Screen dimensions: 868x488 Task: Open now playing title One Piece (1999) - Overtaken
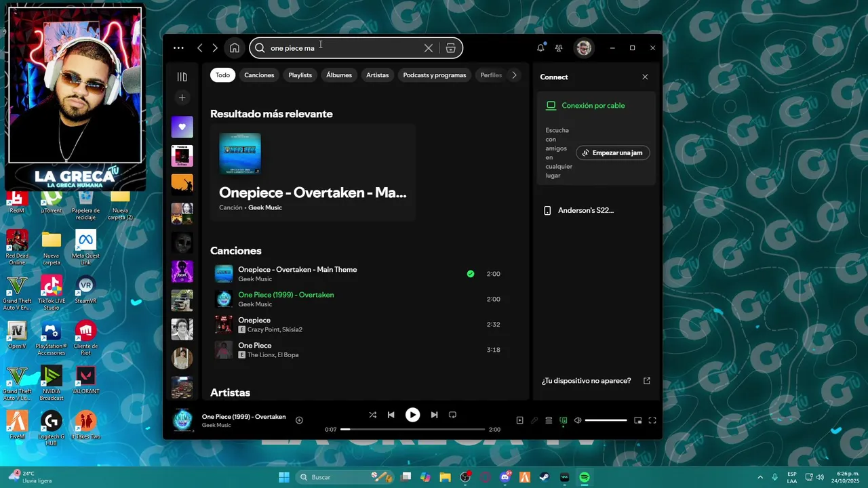[243, 416]
